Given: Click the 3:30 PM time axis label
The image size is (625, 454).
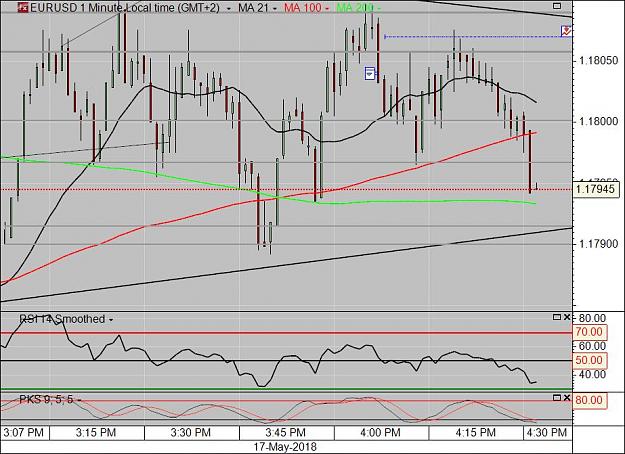Looking at the screenshot, I should (191, 432).
